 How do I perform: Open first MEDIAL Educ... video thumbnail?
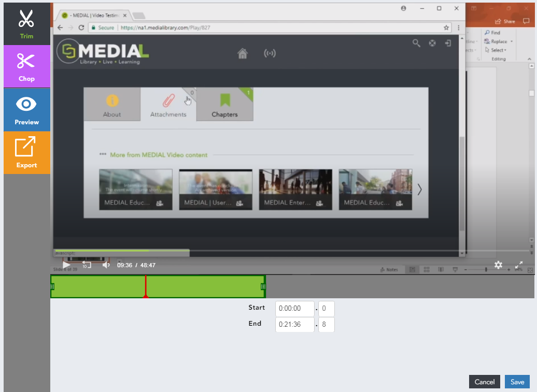point(136,190)
